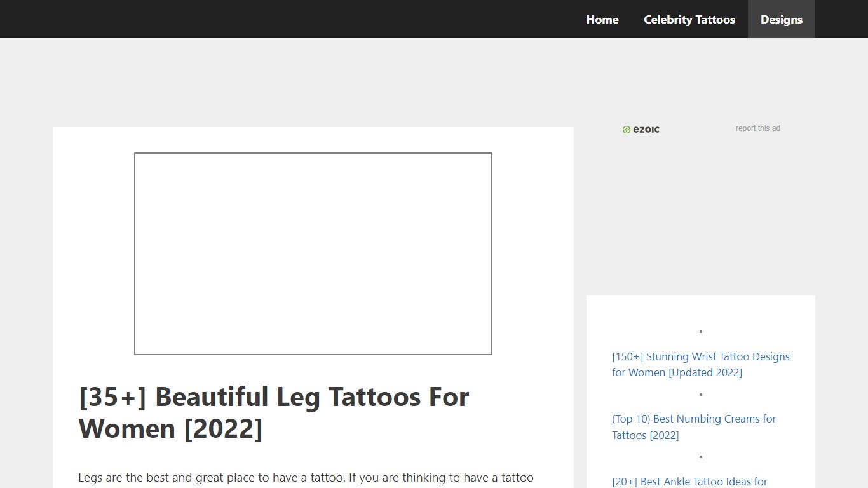Click the Beautiful Leg Tattoos For Women heading
The width and height of the screenshot is (868, 488).
(274, 412)
